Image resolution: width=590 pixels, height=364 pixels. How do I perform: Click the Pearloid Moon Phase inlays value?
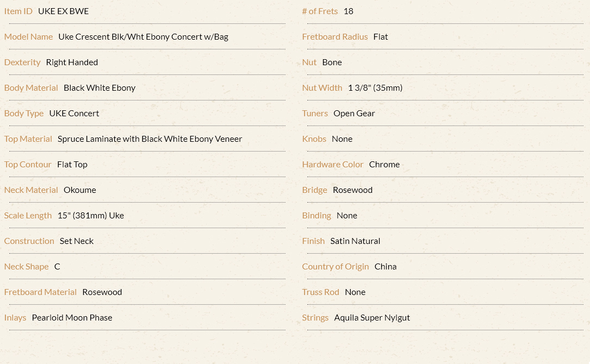[72, 318]
